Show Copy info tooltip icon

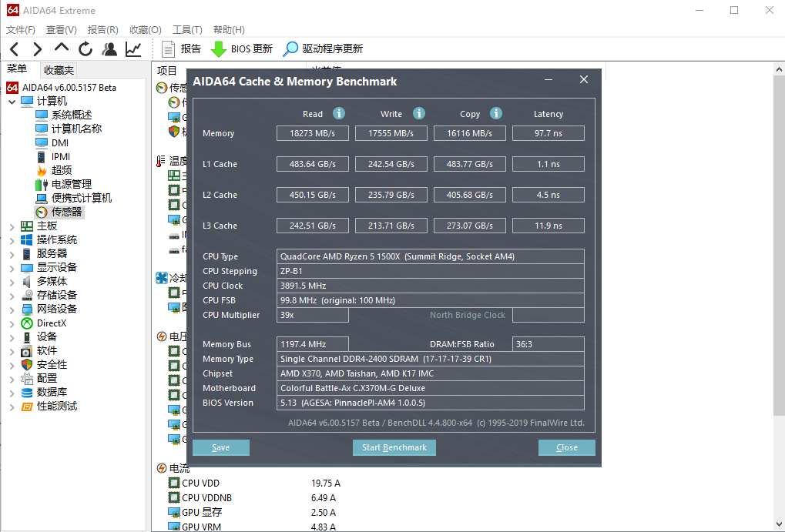pos(496,113)
